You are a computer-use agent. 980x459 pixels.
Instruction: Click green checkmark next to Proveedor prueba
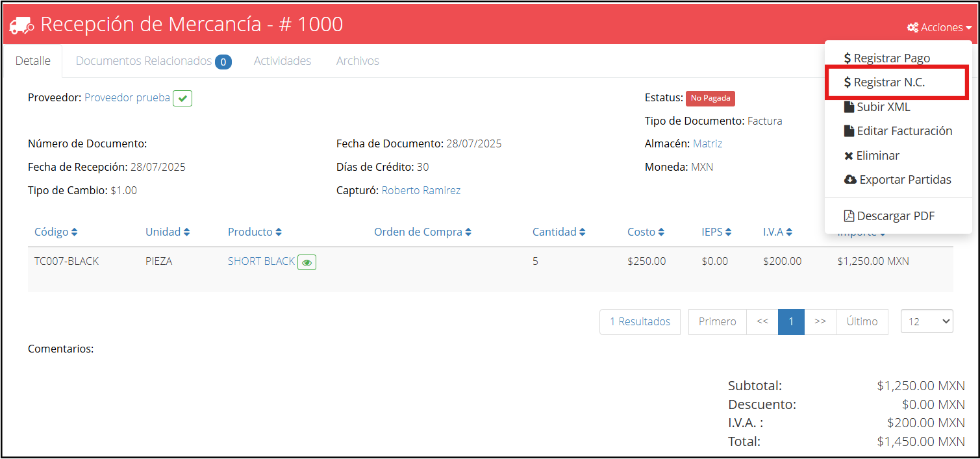182,98
